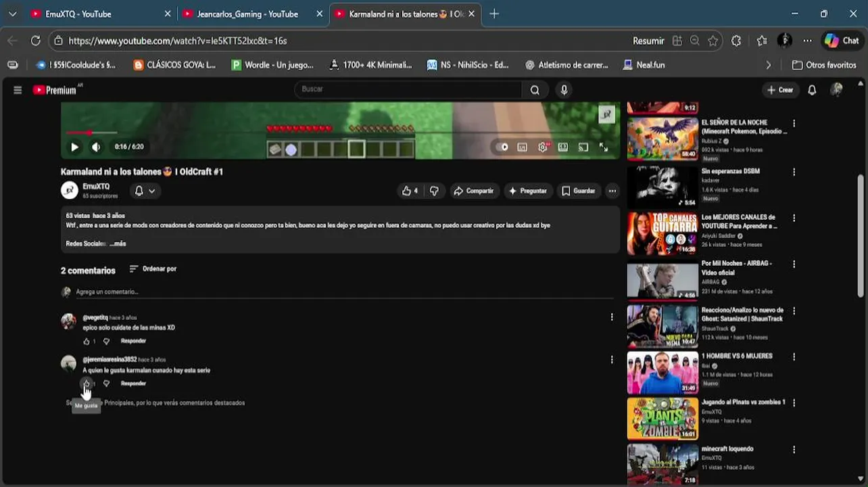Screen dimensions: 868x487
Task: Toggle the autoplay switch in player
Action: [502, 147]
